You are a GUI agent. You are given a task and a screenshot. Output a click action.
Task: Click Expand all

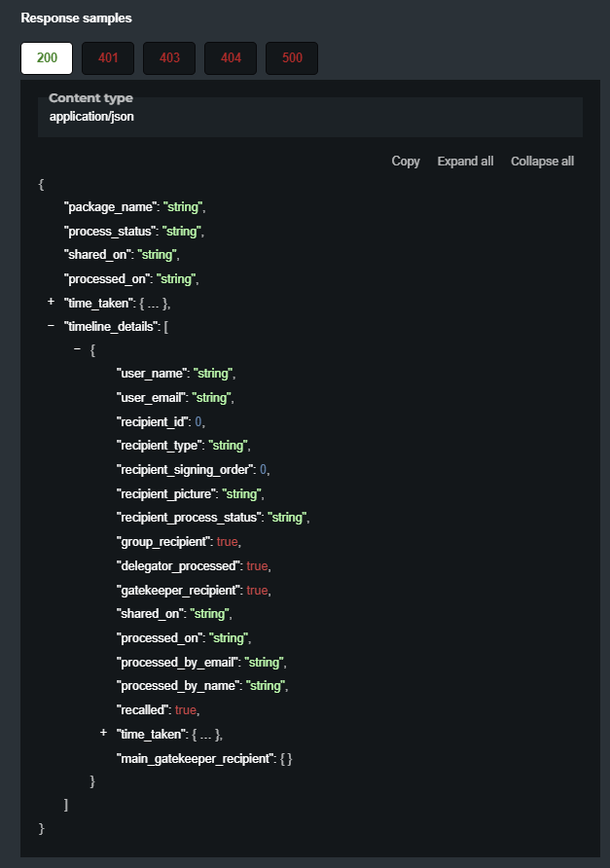[x=465, y=161]
